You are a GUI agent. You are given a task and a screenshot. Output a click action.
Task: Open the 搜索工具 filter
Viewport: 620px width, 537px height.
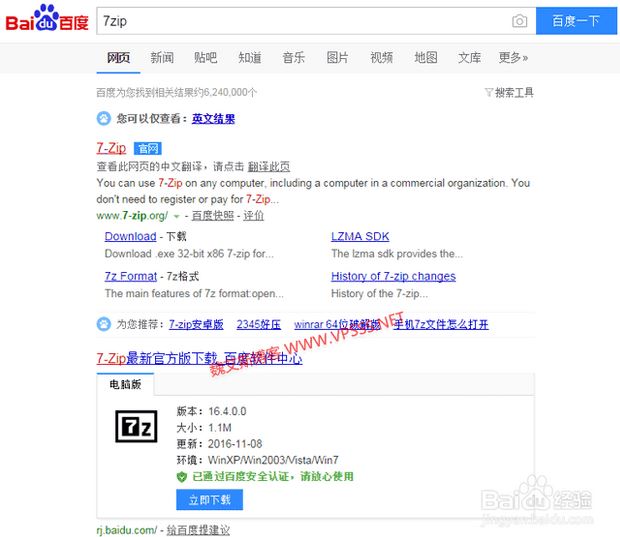(x=509, y=93)
